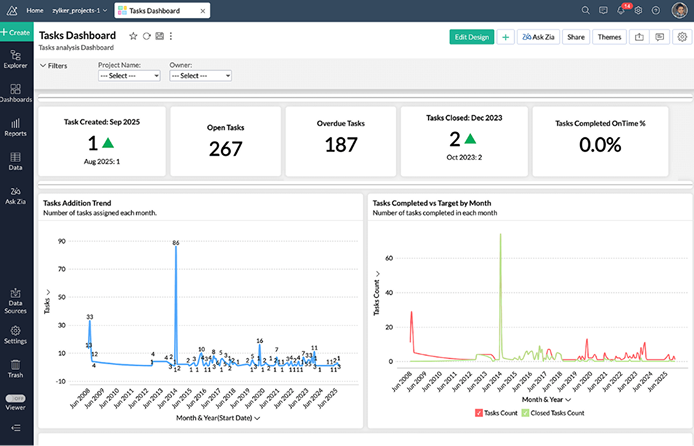Open the comments icon next to Themes
The image size is (694, 446).
pyautogui.click(x=659, y=37)
